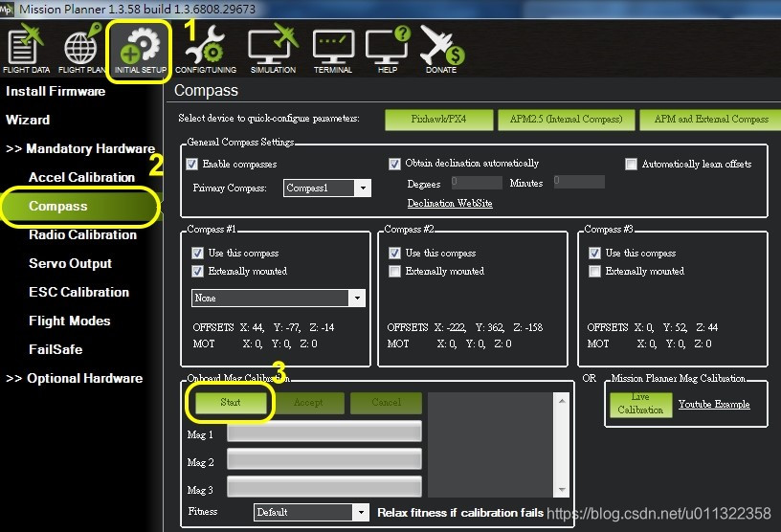
Task: Open FailSafe page
Action: tap(56, 349)
